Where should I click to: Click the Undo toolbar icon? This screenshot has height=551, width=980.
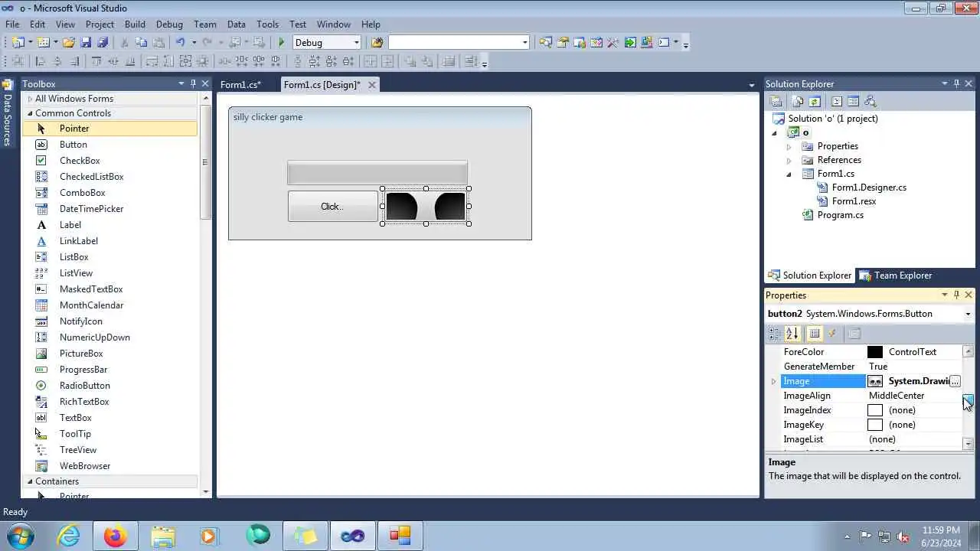click(x=180, y=43)
